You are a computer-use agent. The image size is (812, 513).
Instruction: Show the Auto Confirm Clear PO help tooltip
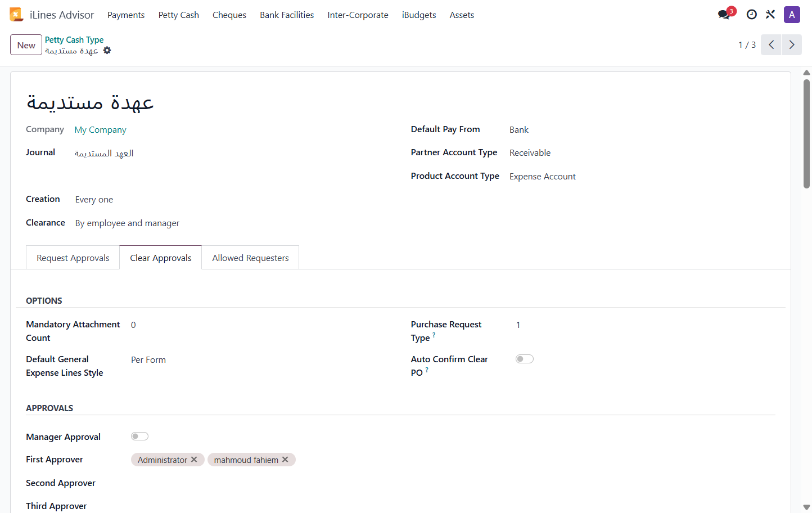(427, 370)
